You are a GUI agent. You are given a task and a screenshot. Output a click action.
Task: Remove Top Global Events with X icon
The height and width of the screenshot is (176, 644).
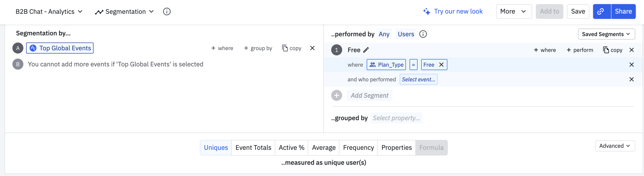tap(312, 48)
